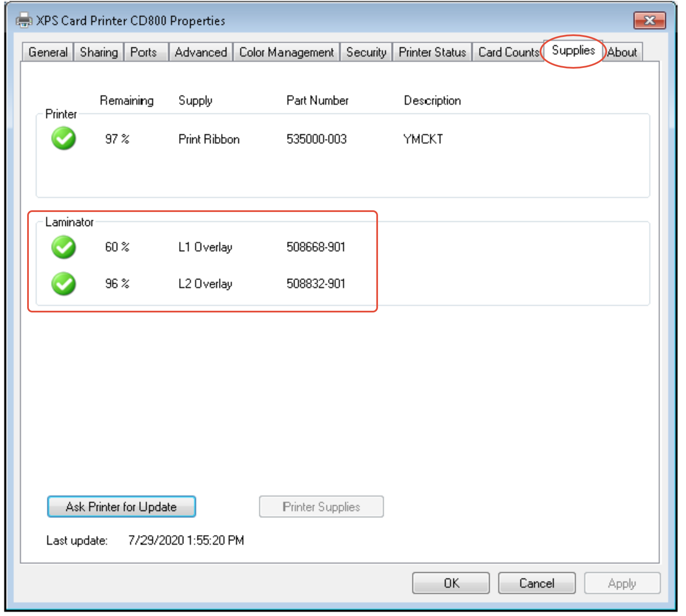Click the L1 Overlay supply name
The height and width of the screenshot is (616, 686).
[x=205, y=247]
